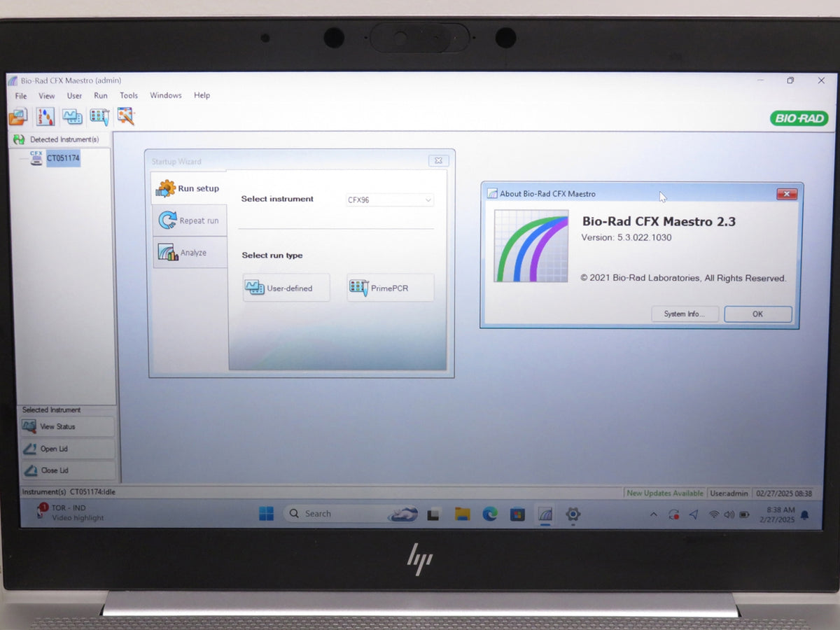Open the File menu
The width and height of the screenshot is (840, 630).
21,96
